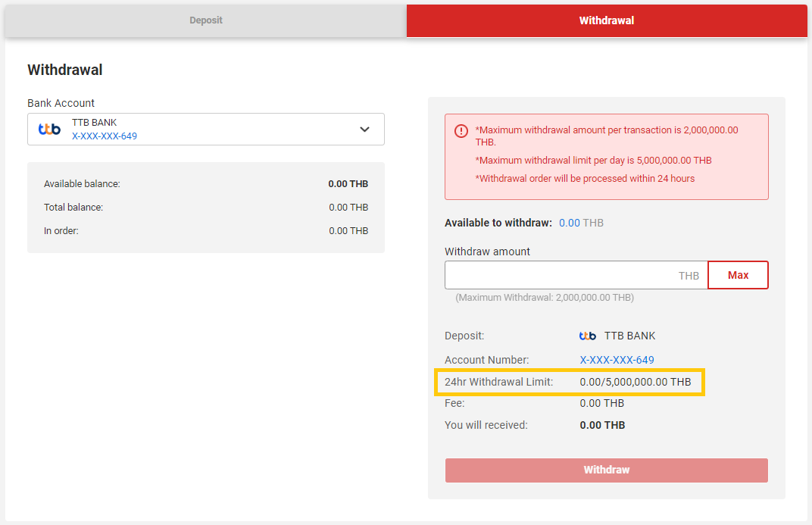Click the Available to withdraw 0.00 amount
This screenshot has width=812, height=525.
point(569,223)
